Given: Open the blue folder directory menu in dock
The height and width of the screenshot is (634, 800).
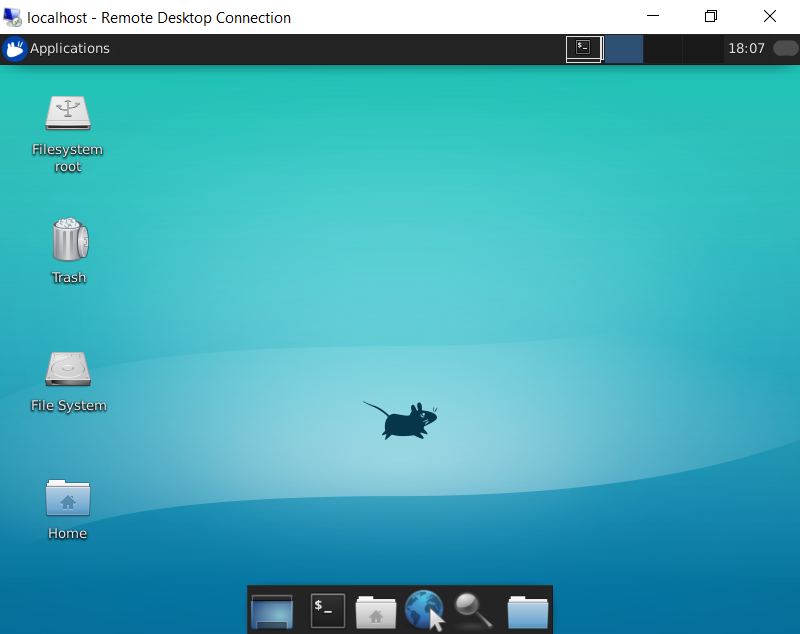Looking at the screenshot, I should (x=528, y=611).
